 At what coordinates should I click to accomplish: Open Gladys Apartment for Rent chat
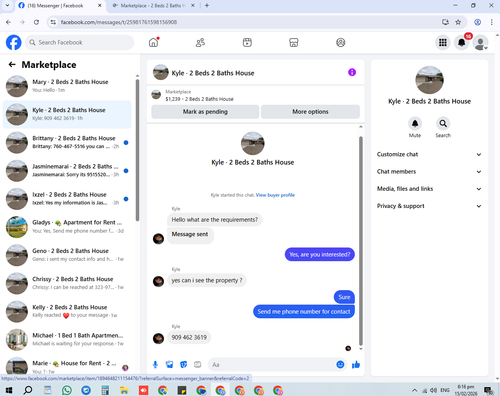pos(67,227)
